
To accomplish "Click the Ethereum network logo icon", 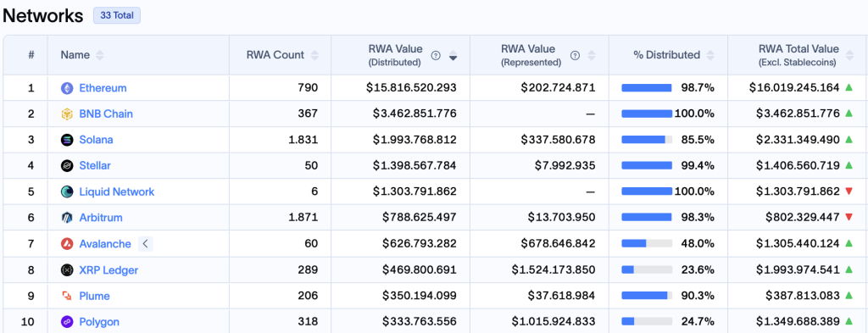I will pyautogui.click(x=67, y=88).
